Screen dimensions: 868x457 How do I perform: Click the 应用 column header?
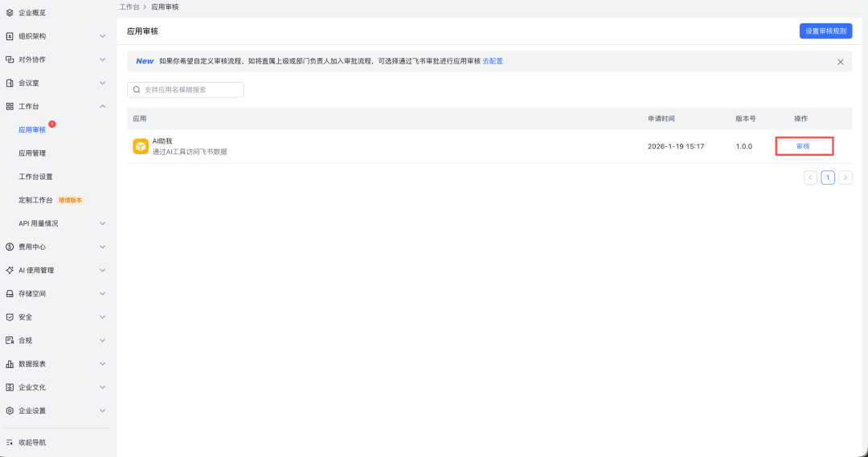(x=140, y=118)
